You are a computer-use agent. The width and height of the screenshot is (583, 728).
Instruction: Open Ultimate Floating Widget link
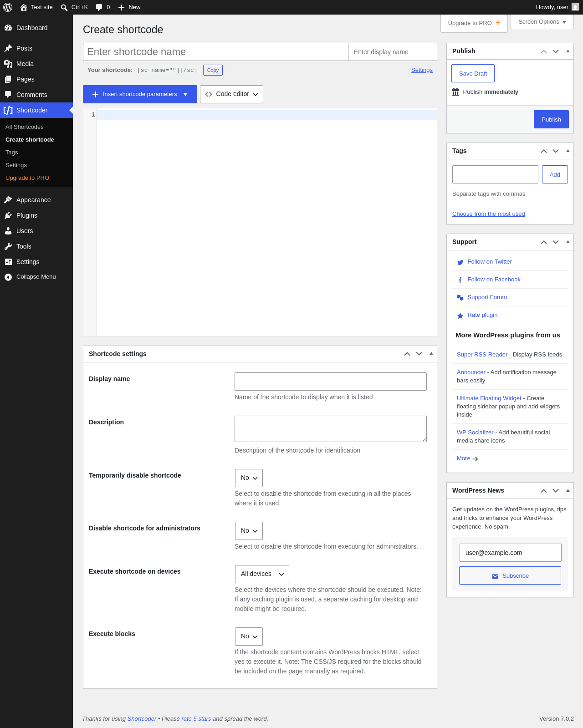point(489,398)
